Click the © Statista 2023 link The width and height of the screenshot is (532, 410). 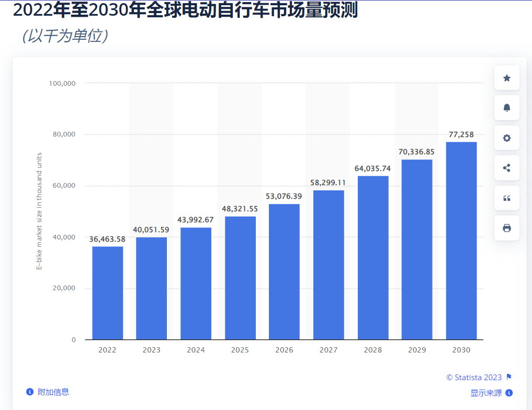[x=474, y=378]
